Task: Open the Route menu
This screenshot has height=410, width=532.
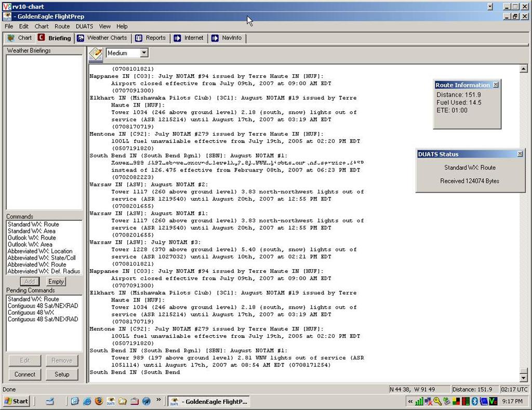Action: pos(62,26)
